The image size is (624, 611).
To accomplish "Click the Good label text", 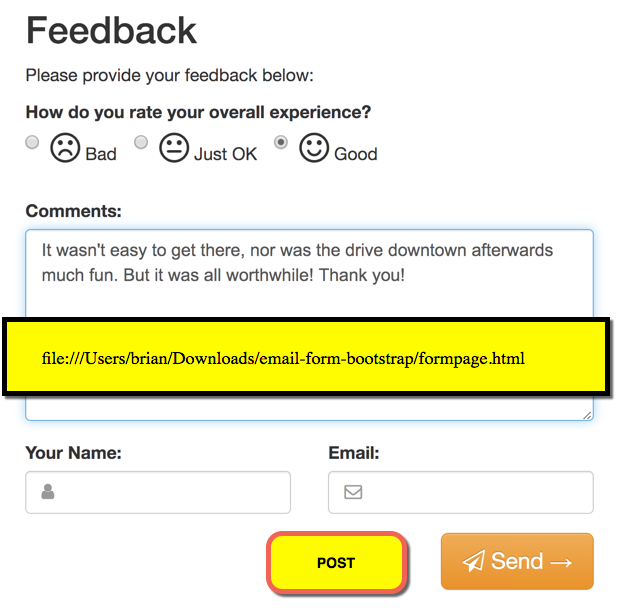I will click(356, 154).
